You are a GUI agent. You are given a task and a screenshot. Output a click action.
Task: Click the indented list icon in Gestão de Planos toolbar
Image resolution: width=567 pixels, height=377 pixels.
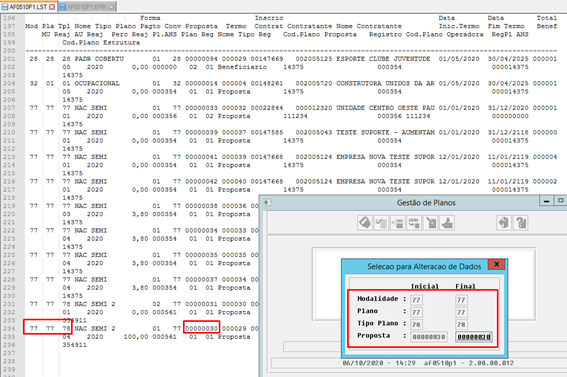397,223
